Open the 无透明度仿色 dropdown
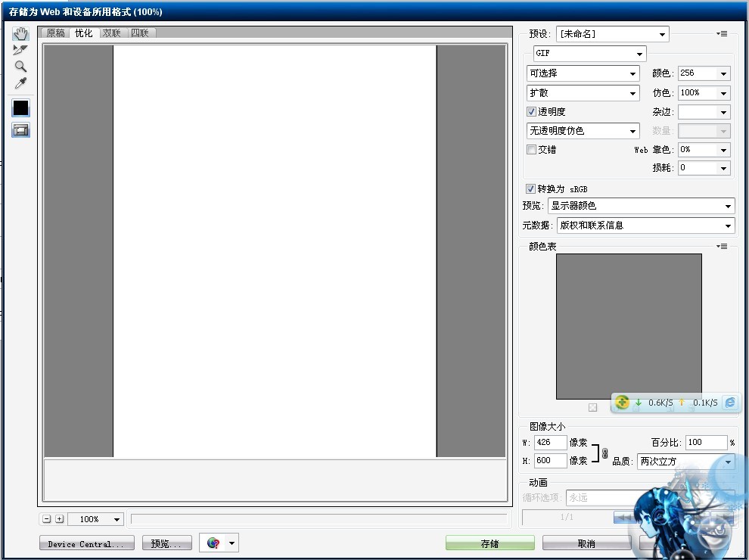This screenshot has height=560, width=749. pyautogui.click(x=583, y=130)
